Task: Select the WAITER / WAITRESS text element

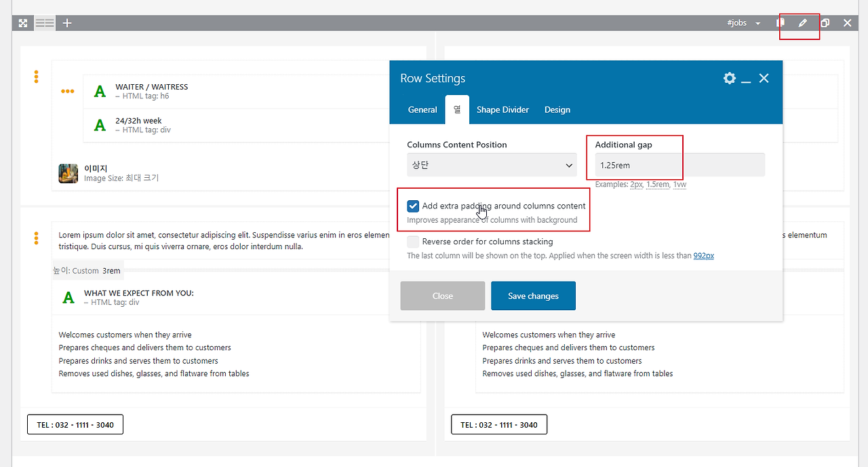Action: (x=152, y=87)
